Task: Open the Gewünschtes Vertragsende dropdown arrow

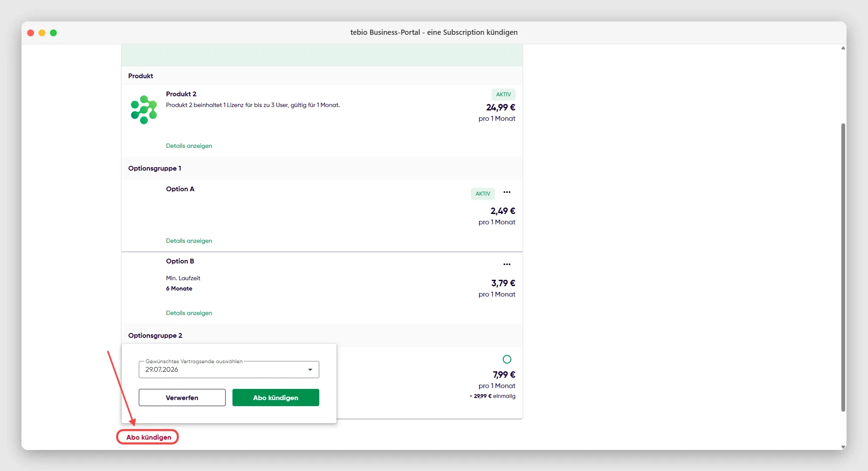Action: pos(310,370)
